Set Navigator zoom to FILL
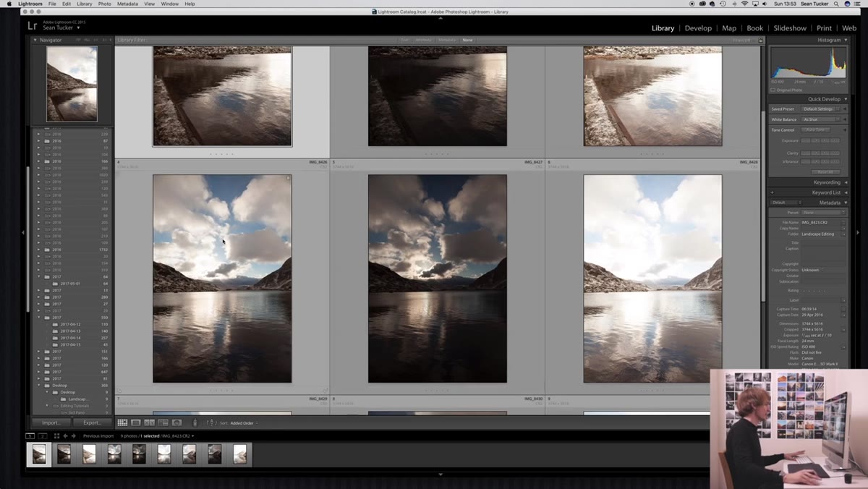Screen dimensions: 868x489 tap(86, 40)
